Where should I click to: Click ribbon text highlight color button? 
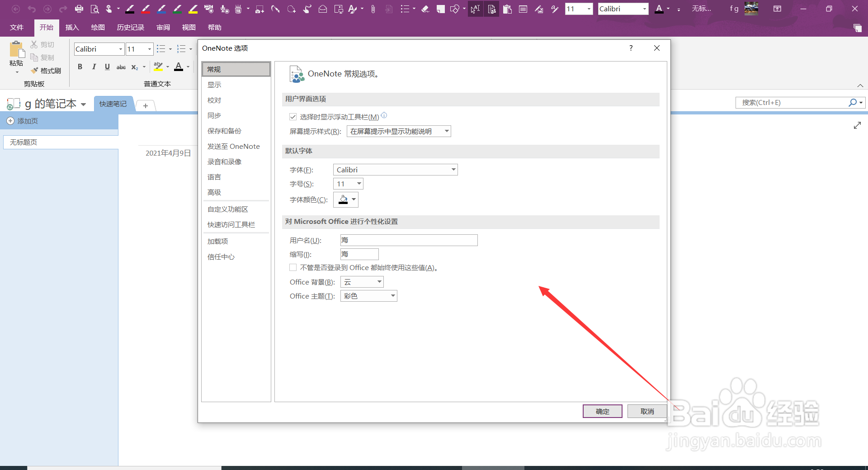(x=158, y=67)
